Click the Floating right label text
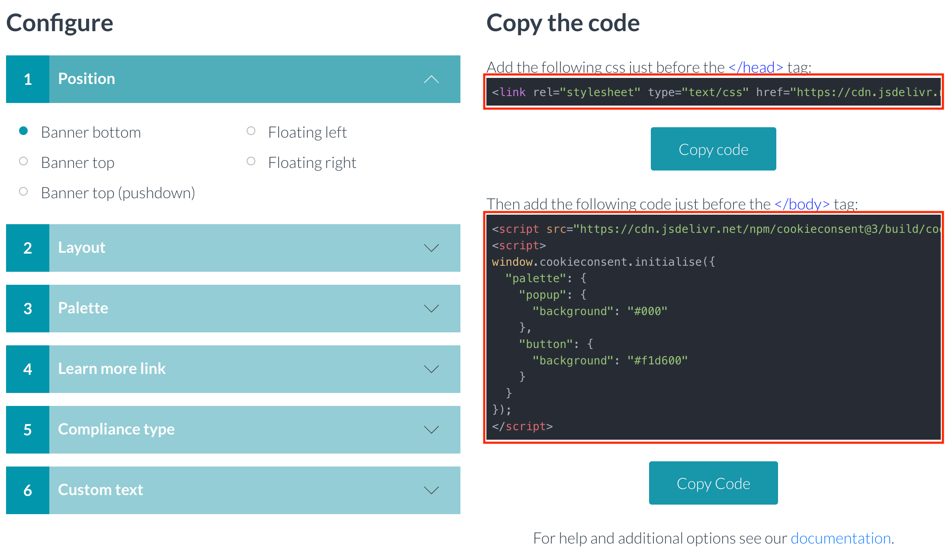952x560 pixels. point(312,163)
